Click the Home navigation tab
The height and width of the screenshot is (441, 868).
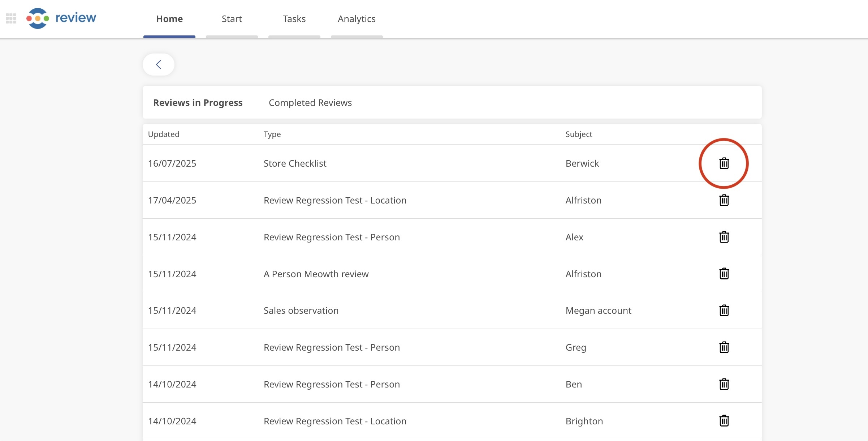click(x=169, y=19)
